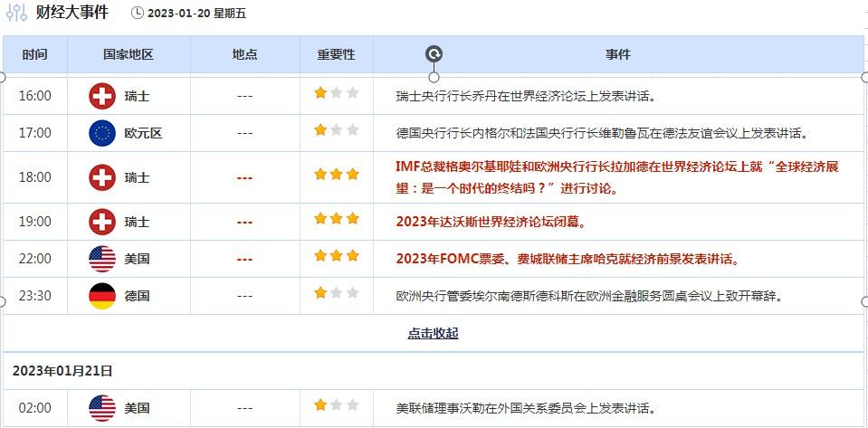Click the Eurozone flag icon at 17:00
This screenshot has height=428, width=868.
pyautogui.click(x=102, y=133)
